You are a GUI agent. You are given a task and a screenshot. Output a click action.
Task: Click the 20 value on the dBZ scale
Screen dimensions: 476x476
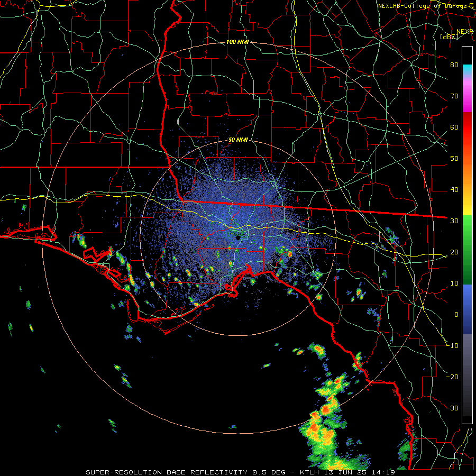coord(454,252)
